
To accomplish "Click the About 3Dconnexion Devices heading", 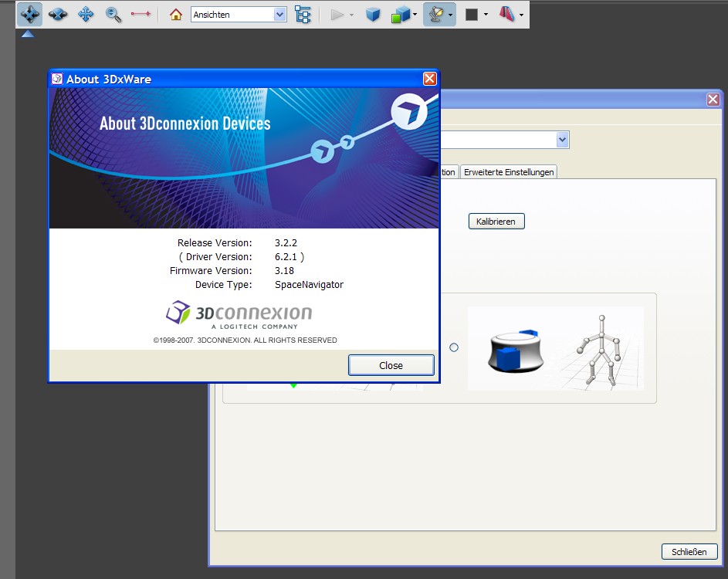I will tap(185, 124).
